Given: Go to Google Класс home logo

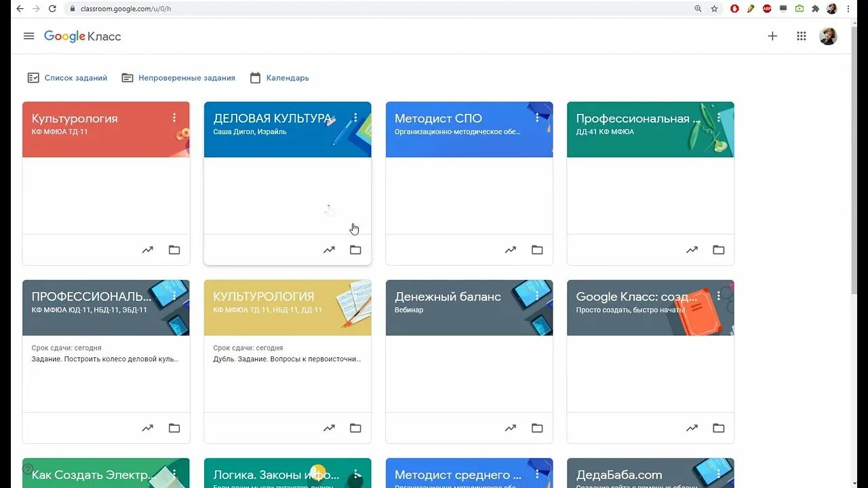Looking at the screenshot, I should click(x=83, y=36).
